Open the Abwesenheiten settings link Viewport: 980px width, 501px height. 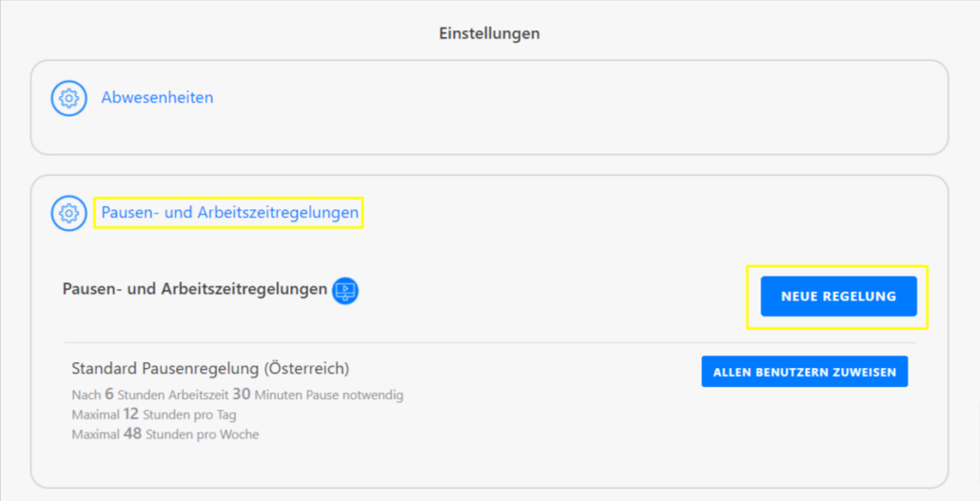tap(157, 98)
